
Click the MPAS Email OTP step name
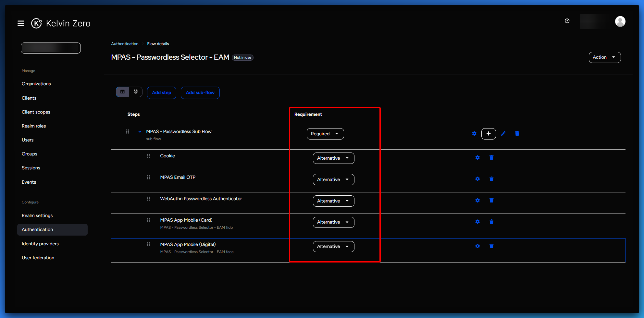coord(178,177)
